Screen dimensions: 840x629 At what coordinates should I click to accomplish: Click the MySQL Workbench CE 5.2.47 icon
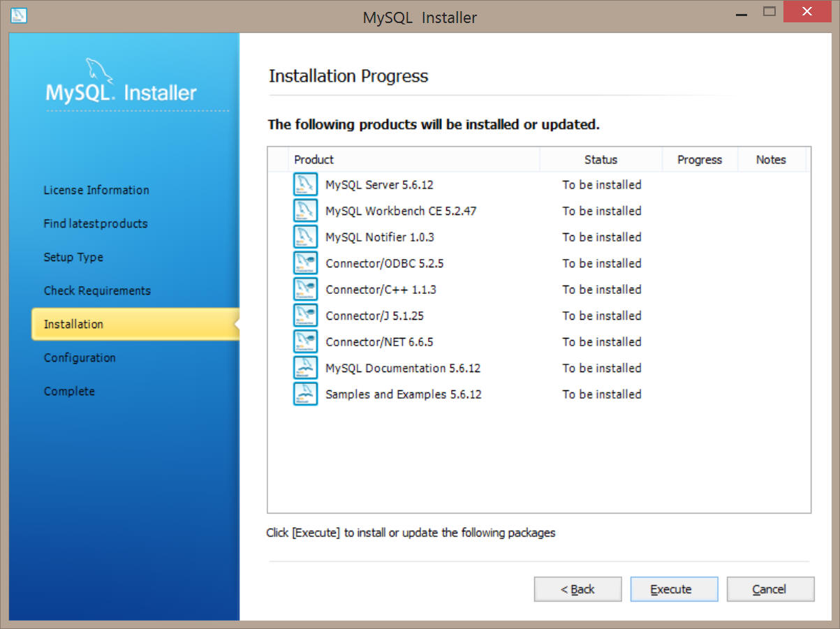[x=305, y=211]
